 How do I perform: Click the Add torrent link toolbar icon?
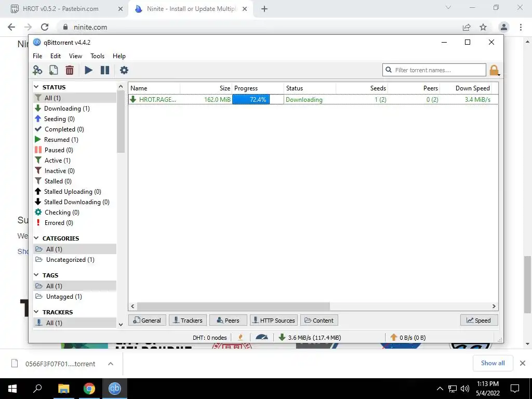point(37,70)
